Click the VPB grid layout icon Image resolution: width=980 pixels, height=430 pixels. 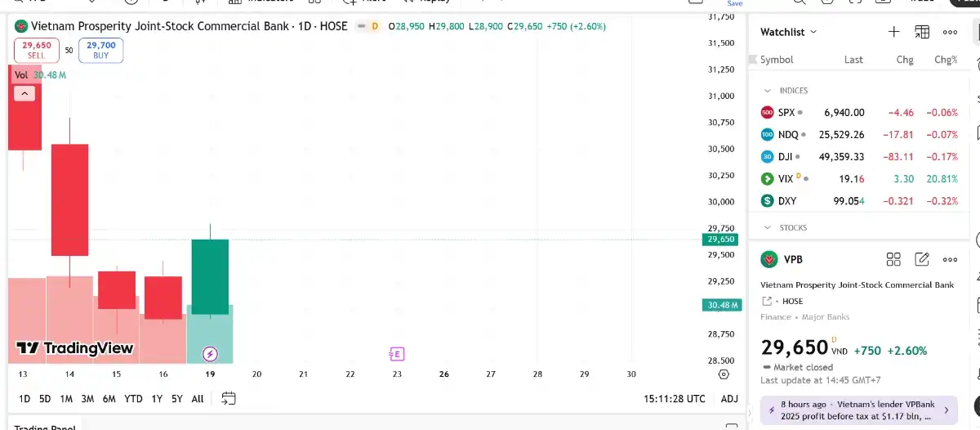click(x=893, y=259)
